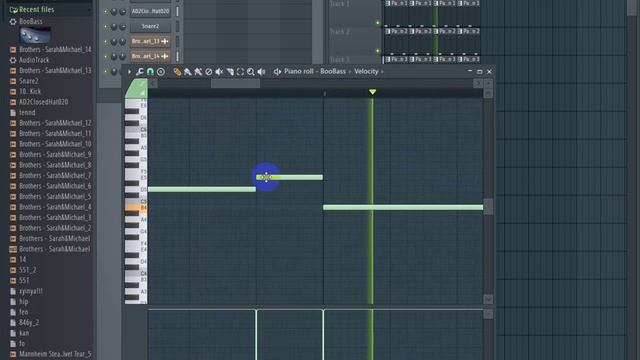The height and width of the screenshot is (360, 640).
Task: Click the horizontal scrollbar thumb in piano roll
Action: coord(235,83)
